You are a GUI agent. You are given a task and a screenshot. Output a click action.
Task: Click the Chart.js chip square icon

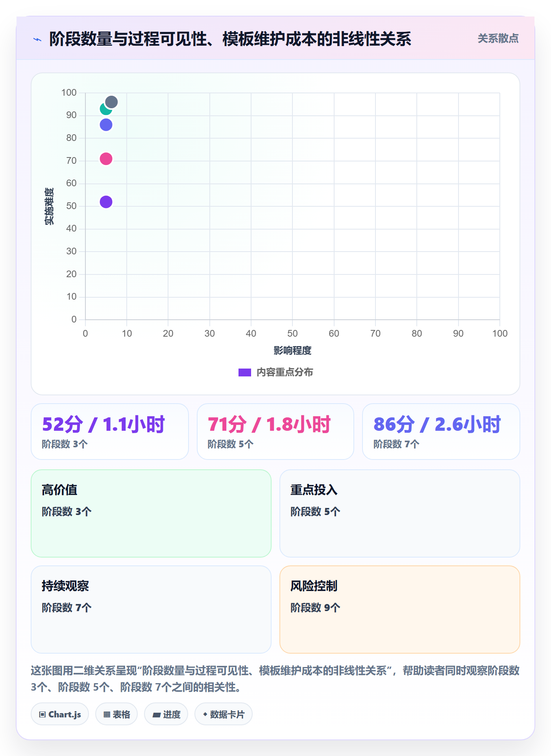[43, 715]
